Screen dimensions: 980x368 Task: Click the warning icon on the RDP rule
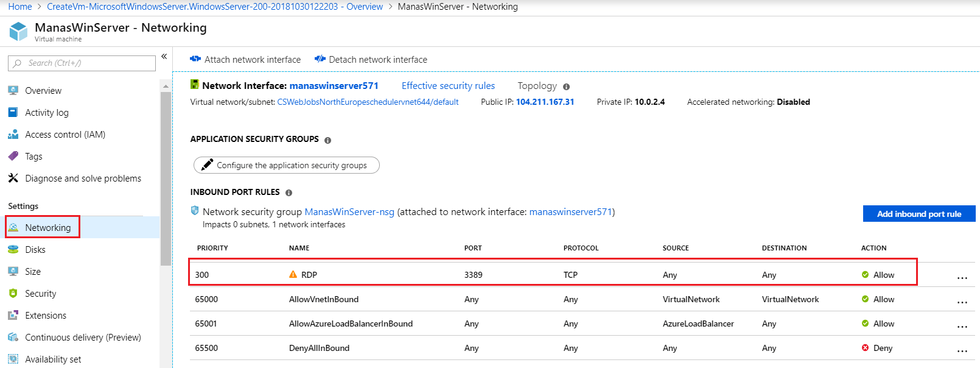tap(293, 275)
